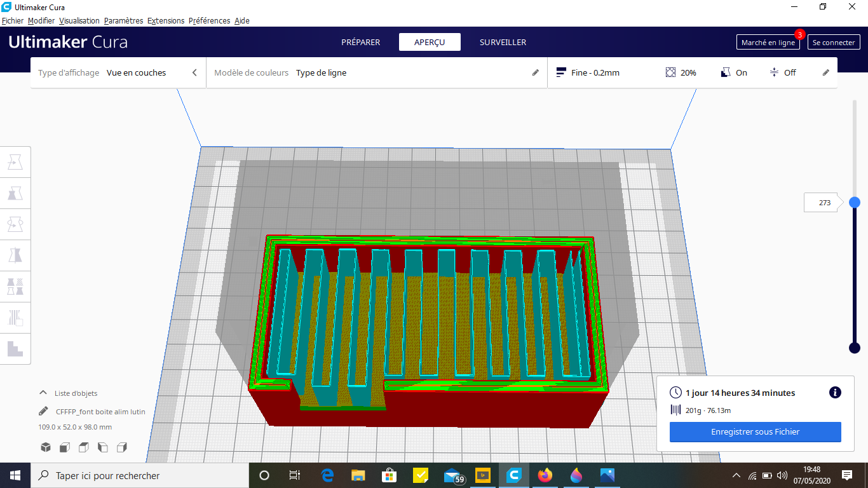Switch to the SURVEILLER stage
The height and width of the screenshot is (488, 868).
503,42
